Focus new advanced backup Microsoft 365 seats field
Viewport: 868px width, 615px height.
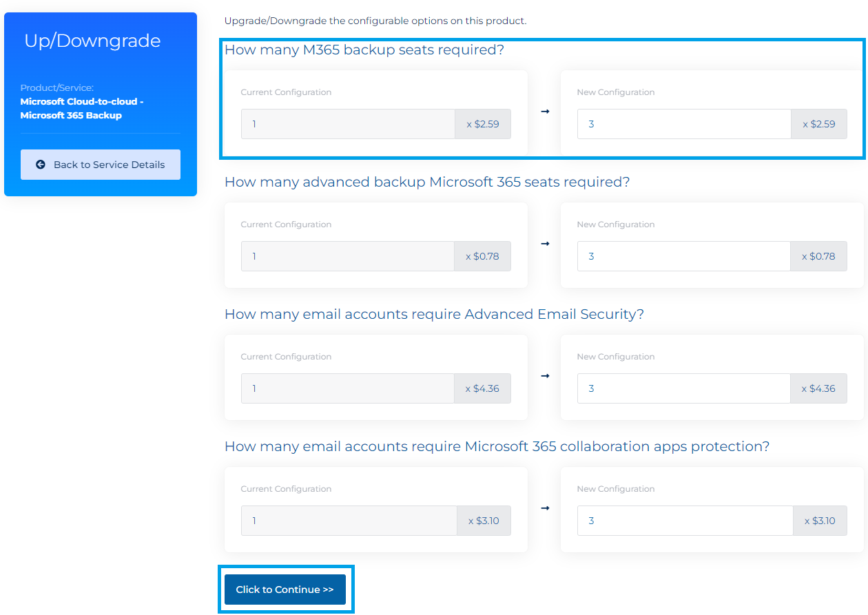684,256
